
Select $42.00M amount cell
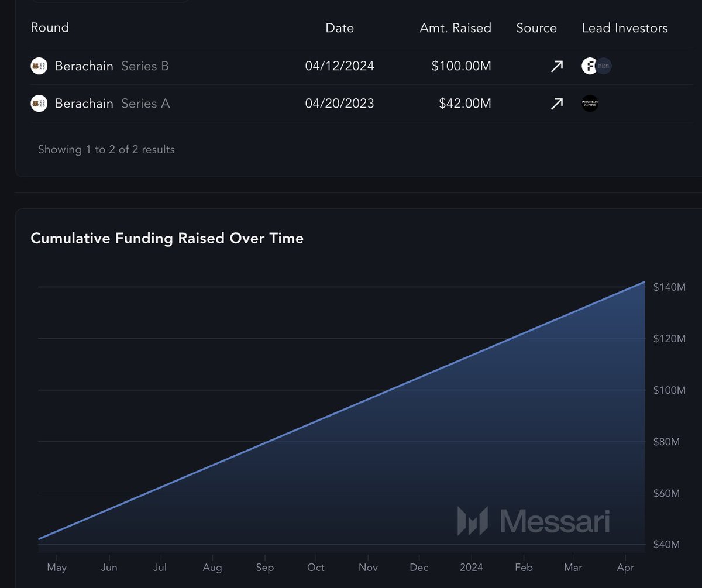point(465,104)
